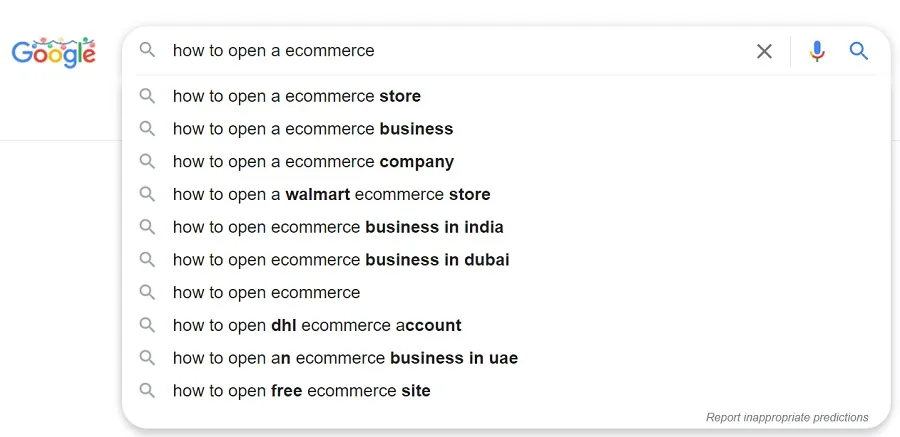
Task: Select 'ecommerce business in india' suggestion
Action: (338, 227)
